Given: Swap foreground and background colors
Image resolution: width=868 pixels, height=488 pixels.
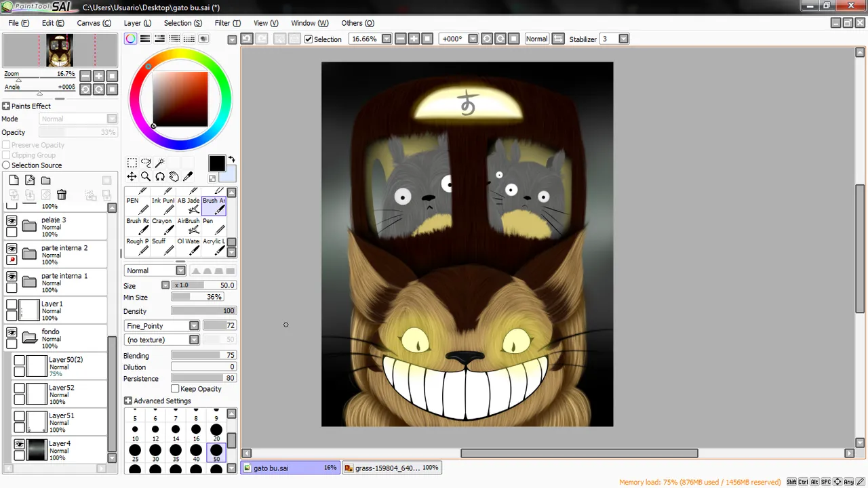Looking at the screenshot, I should tap(231, 160).
